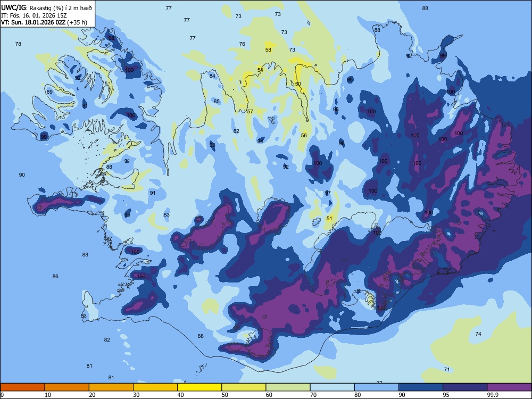Screen dimensions: 532x399
Task: Click the '57' humidity value label
Action: (250, 111)
